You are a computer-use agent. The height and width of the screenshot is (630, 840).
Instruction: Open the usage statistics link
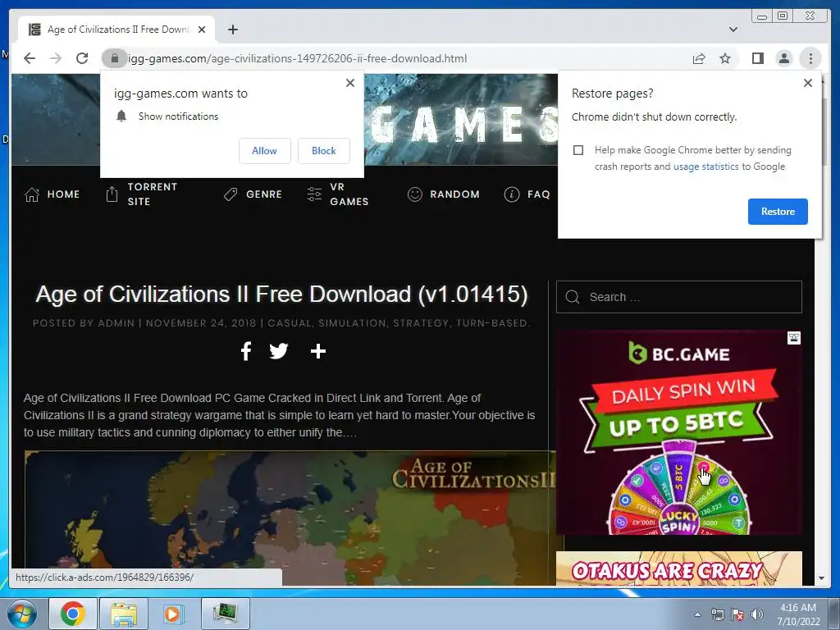click(705, 167)
